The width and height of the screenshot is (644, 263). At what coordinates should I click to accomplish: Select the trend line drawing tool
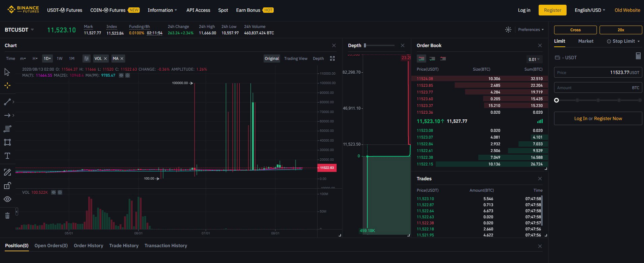point(7,102)
